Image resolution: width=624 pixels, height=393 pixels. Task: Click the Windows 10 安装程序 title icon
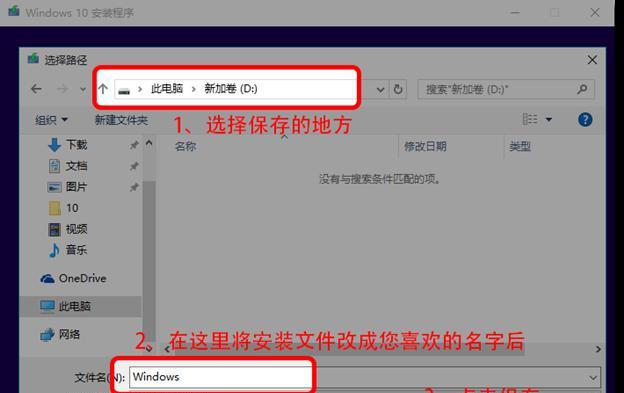click(x=14, y=11)
